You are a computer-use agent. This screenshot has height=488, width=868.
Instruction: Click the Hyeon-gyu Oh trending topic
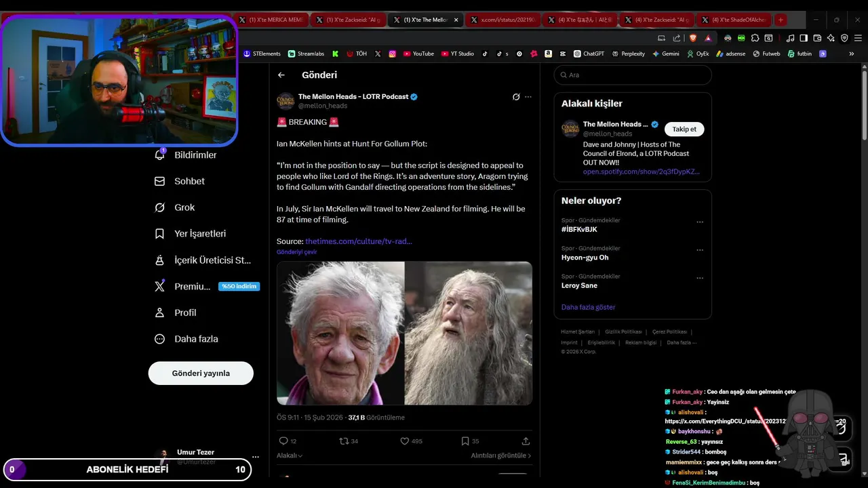pos(585,258)
